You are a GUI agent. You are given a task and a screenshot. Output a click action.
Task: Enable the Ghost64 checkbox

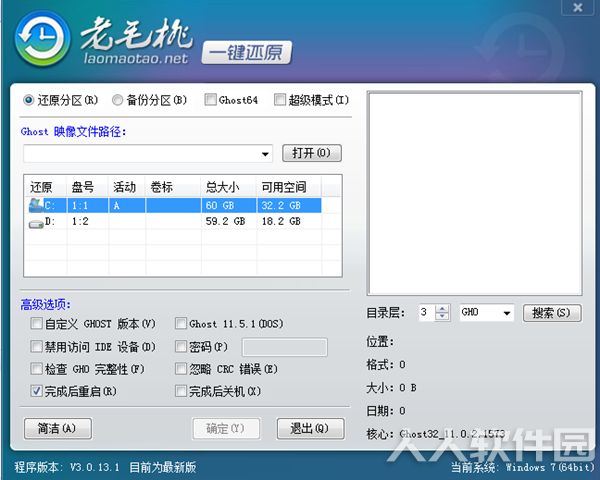pos(210,100)
